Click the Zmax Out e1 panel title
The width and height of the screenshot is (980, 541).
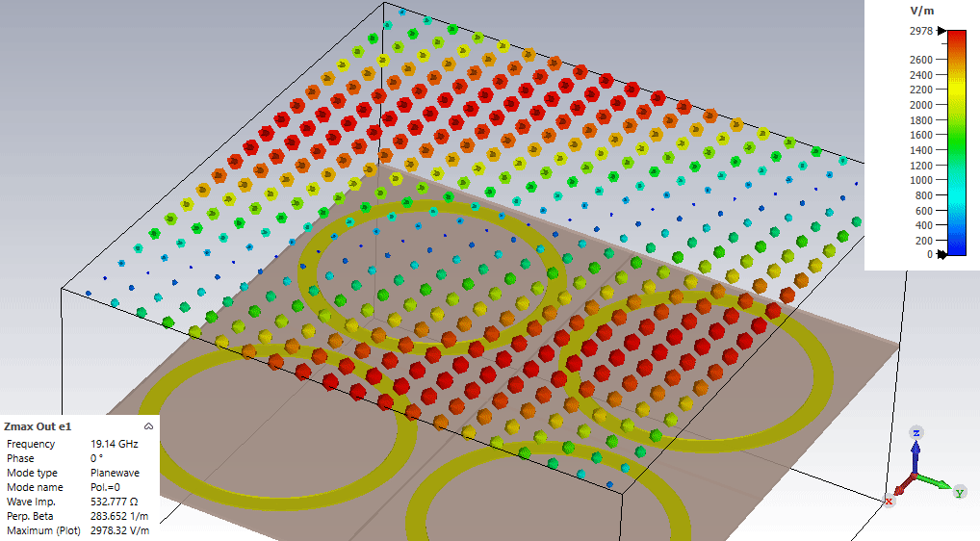click(x=38, y=426)
